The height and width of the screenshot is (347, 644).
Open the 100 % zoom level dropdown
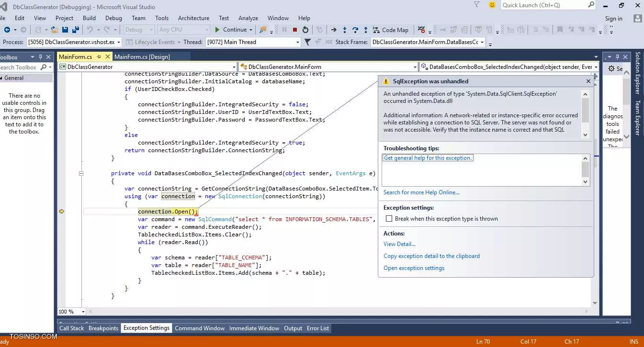coord(83,312)
